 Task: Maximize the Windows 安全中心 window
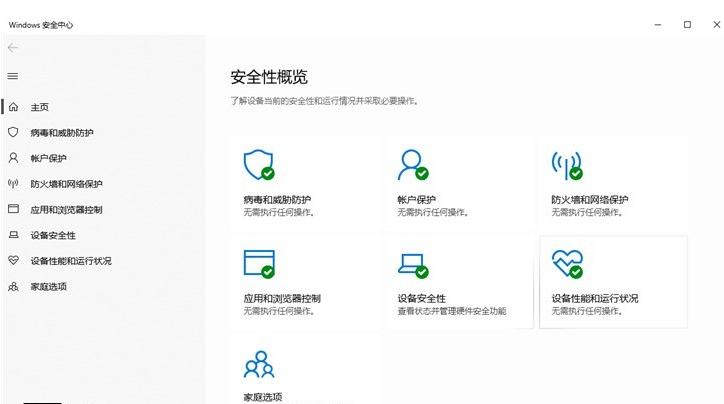click(x=688, y=24)
